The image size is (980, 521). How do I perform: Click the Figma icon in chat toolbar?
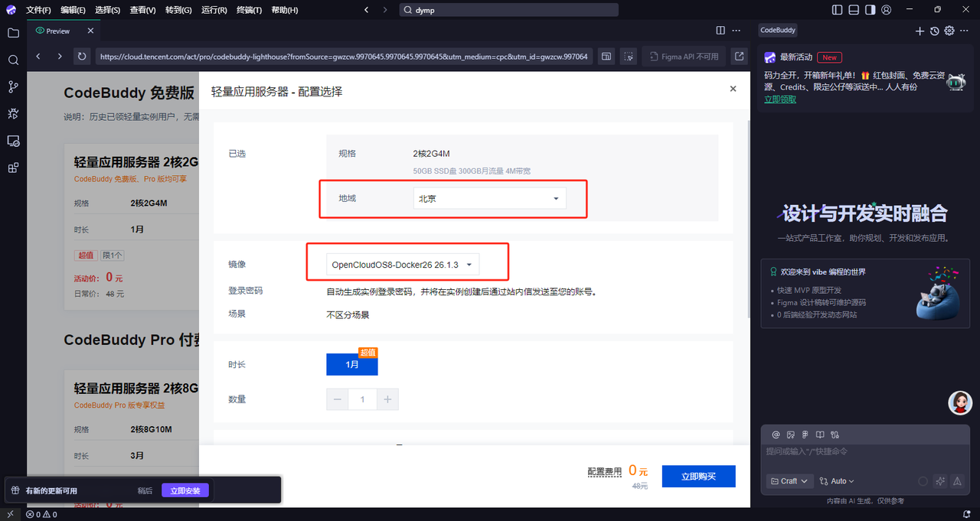[805, 435]
